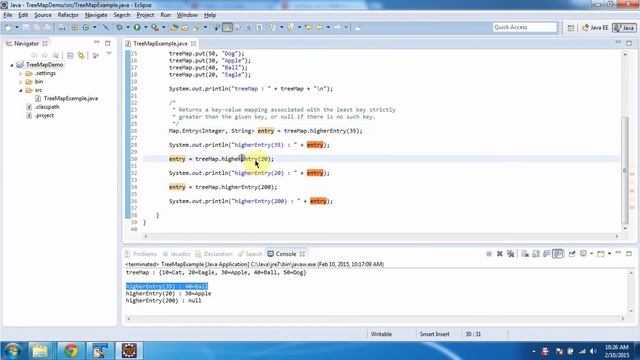Viewport: 640px width, 360px height.
Task: Toggle the highlighted Mark Occurrences toolbar button
Action: tap(227, 27)
